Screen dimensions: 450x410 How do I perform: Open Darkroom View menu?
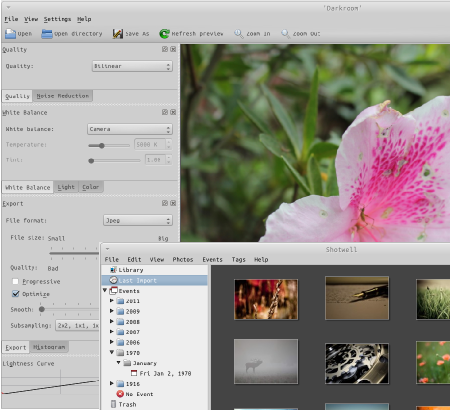click(31, 19)
